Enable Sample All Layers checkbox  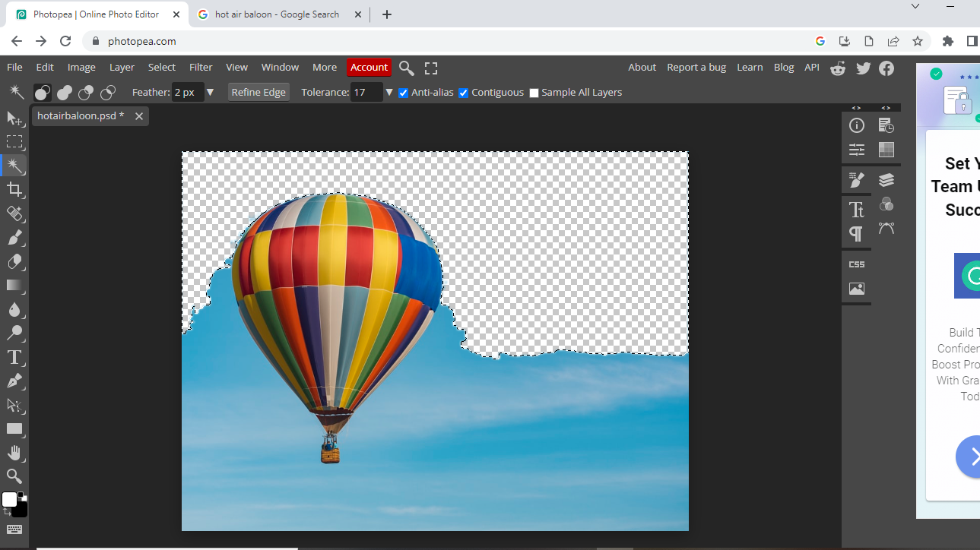[x=534, y=93]
